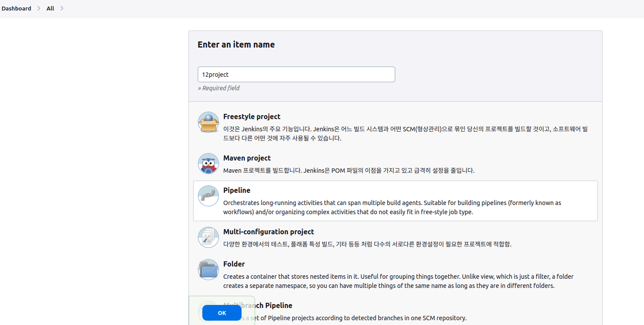Click the 'Enter an item name' heading

(236, 44)
